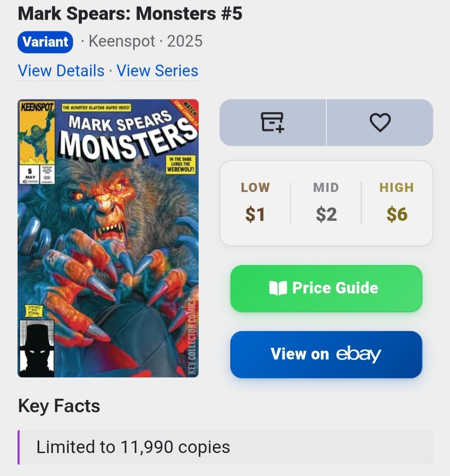Screen dimensions: 450x476
Task: Click the open book icon on Price Guide
Action: pos(278,288)
